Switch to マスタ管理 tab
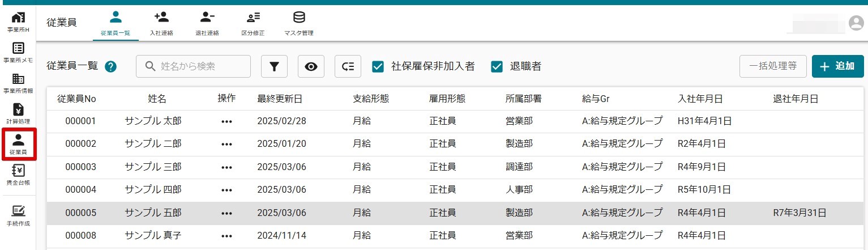Screen dimensions: 868x250 [299, 24]
